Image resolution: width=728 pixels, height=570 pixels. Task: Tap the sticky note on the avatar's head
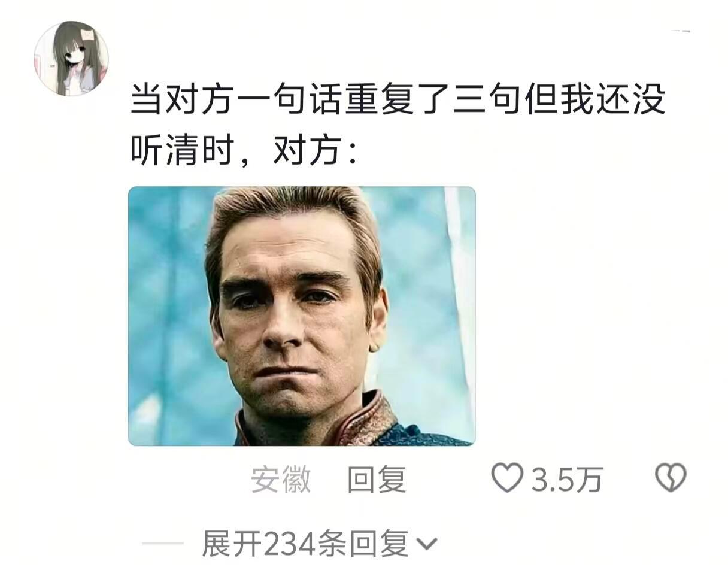tap(89, 34)
